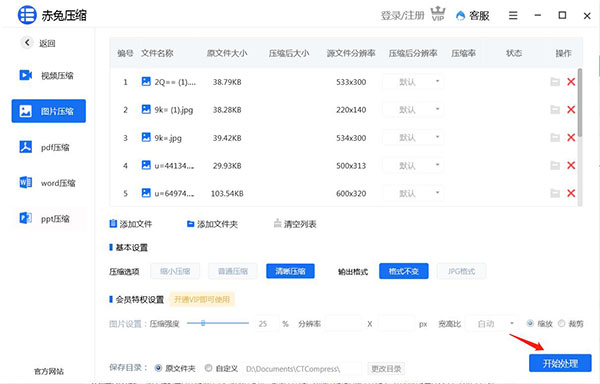Click image icon of file 2Q== (1)
Viewport: 600px width, 384px height.
click(x=146, y=81)
